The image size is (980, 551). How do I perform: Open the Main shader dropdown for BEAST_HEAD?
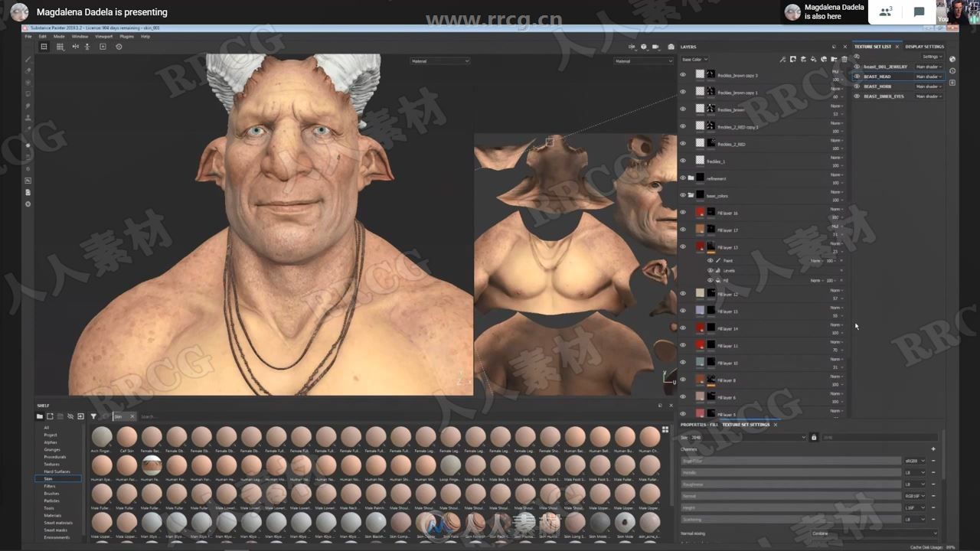point(929,77)
